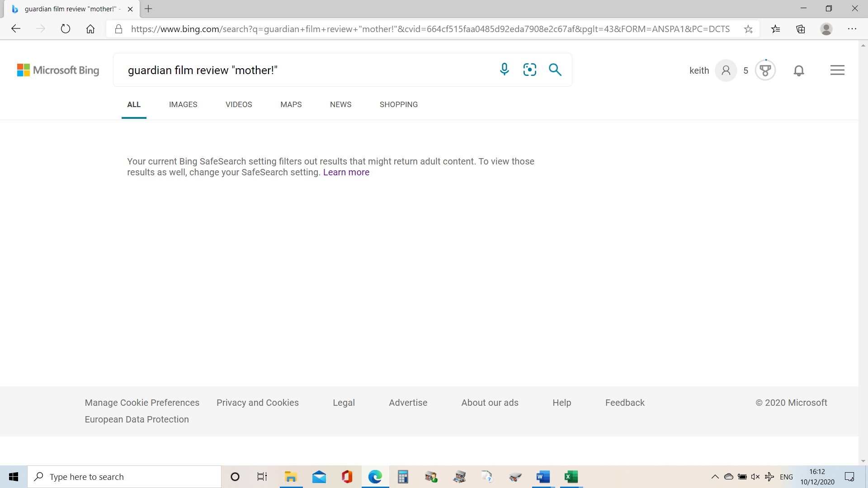Viewport: 868px width, 488px height.
Task: Click the rewards points count 5
Action: coord(746,70)
